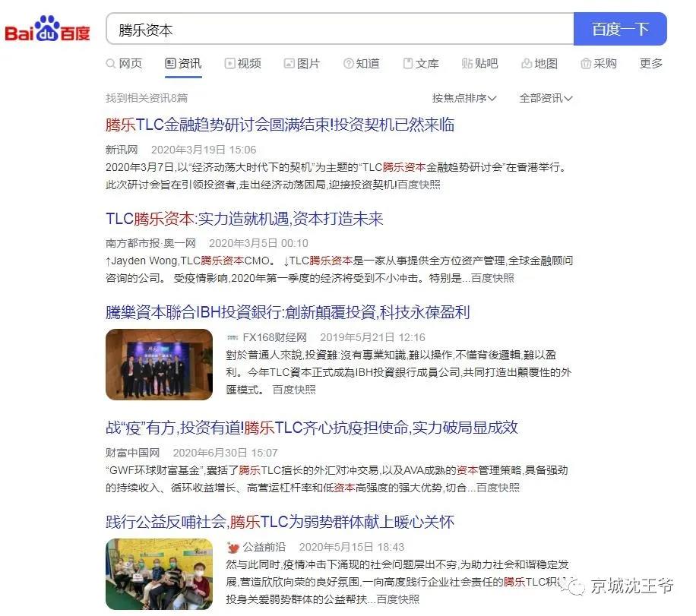This screenshot has width=696, height=616.
Task: Click 更多 for more categories
Action: point(650,64)
